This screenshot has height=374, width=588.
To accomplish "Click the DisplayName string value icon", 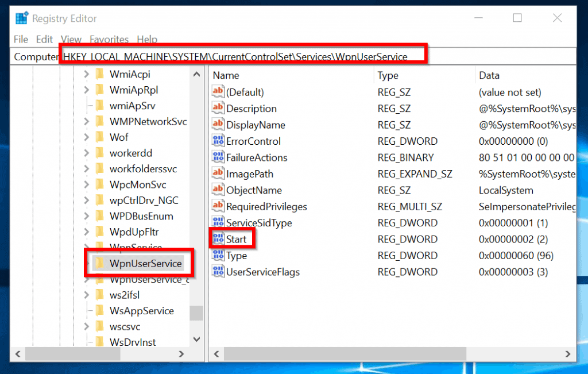I will pyautogui.click(x=218, y=124).
